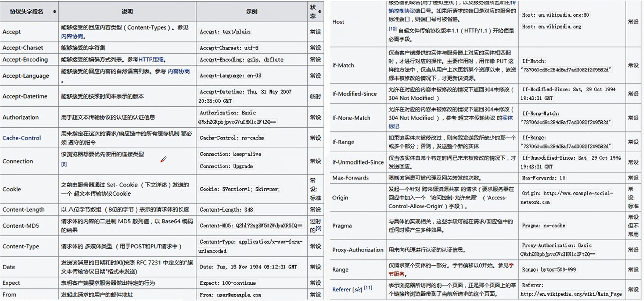Open the 内容协商 link in Accept row
The image size is (644, 301).
pyautogui.click(x=72, y=36)
